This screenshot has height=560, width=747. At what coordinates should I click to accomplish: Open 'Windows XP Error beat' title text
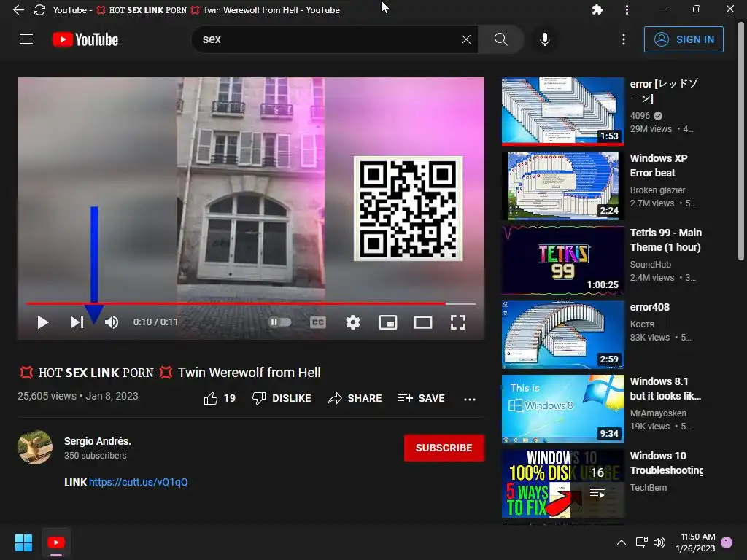(659, 166)
